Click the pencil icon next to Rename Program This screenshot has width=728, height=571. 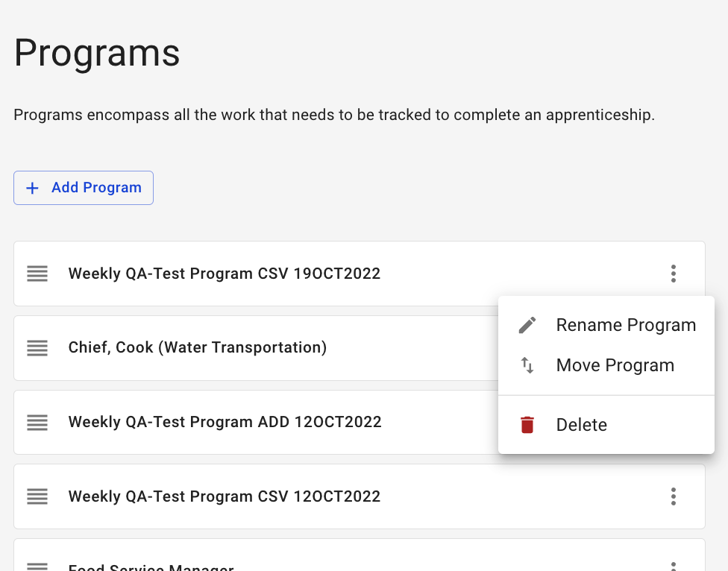point(527,325)
